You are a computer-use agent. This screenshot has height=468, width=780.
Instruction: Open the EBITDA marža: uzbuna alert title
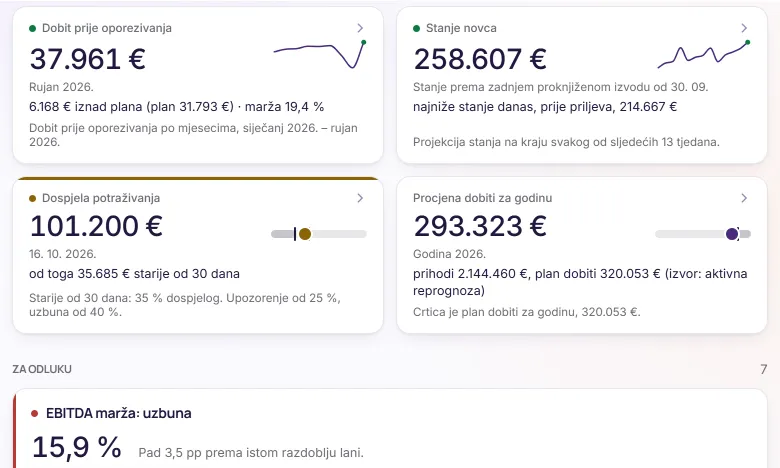(x=118, y=413)
